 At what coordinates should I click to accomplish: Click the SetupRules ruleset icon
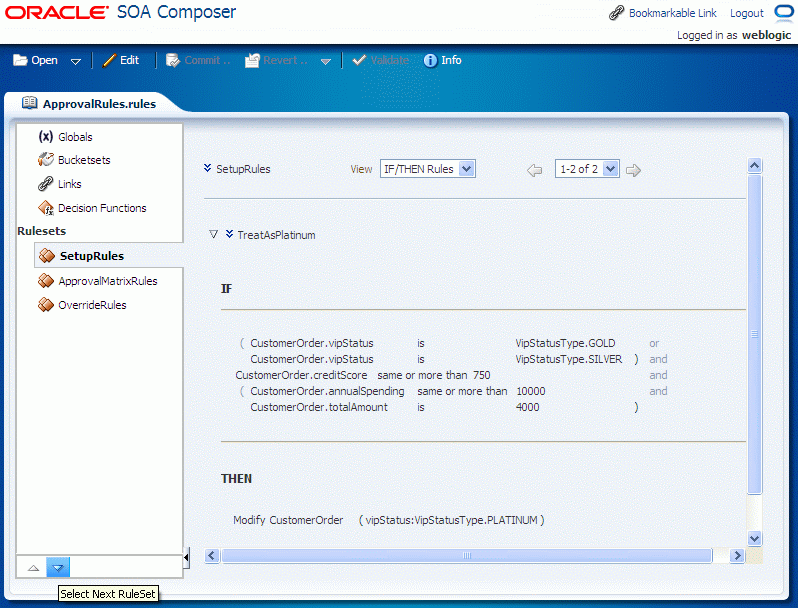[47, 255]
